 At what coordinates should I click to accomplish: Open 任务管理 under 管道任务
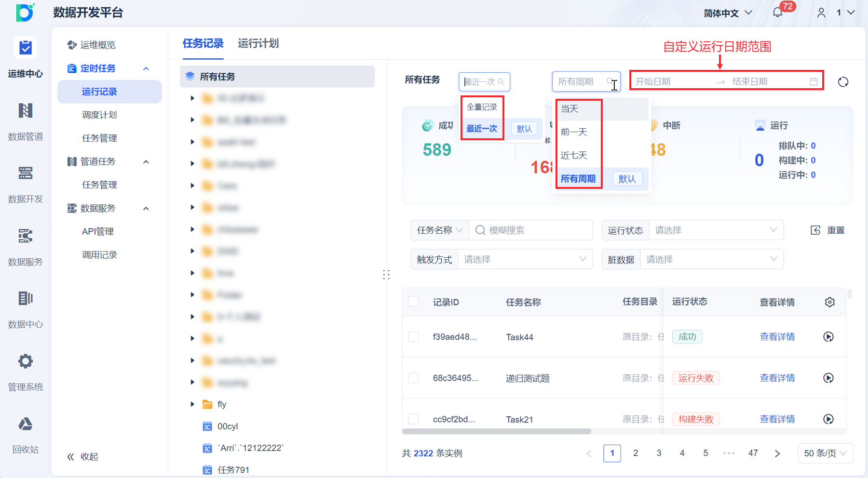pyautogui.click(x=99, y=185)
